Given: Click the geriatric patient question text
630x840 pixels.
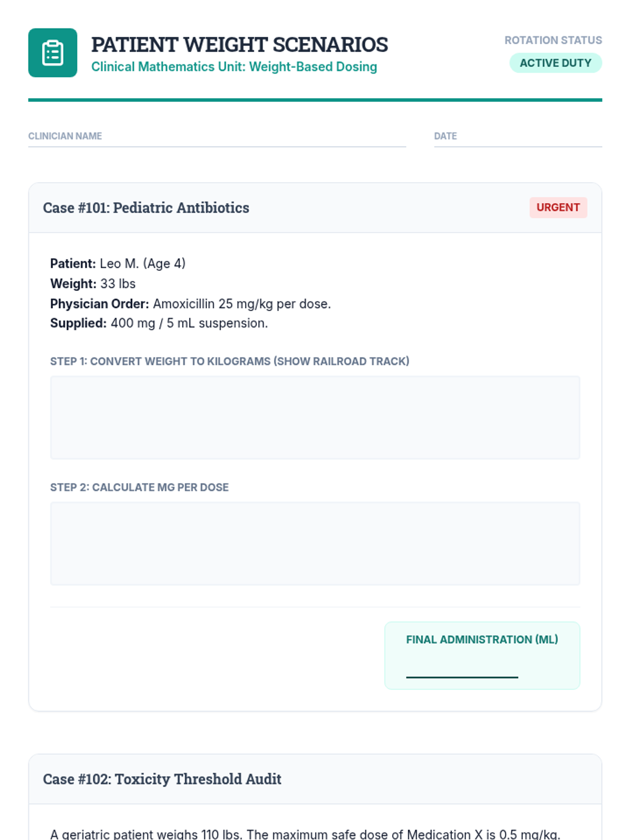Looking at the screenshot, I should point(306,834).
